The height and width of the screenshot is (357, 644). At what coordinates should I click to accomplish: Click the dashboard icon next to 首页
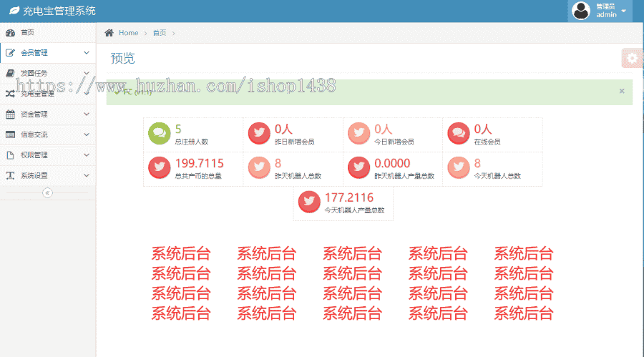point(10,32)
